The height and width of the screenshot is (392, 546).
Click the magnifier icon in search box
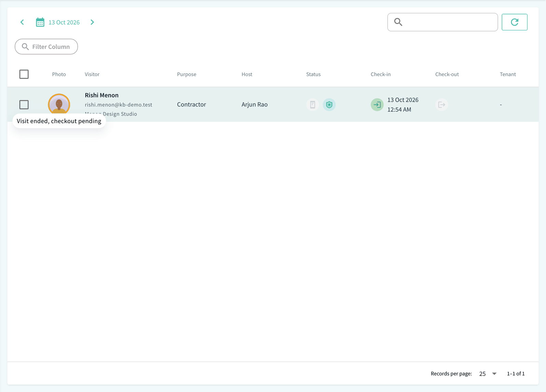[x=398, y=22]
